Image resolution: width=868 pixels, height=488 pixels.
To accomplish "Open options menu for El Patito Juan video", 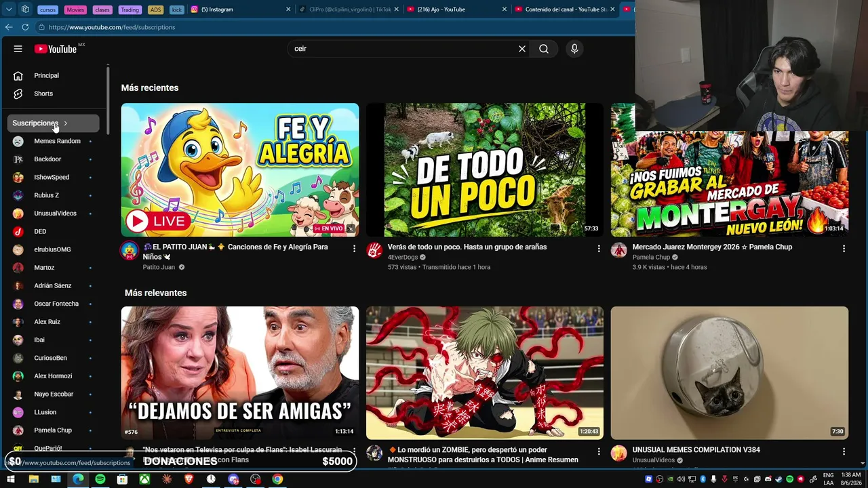I will [354, 249].
